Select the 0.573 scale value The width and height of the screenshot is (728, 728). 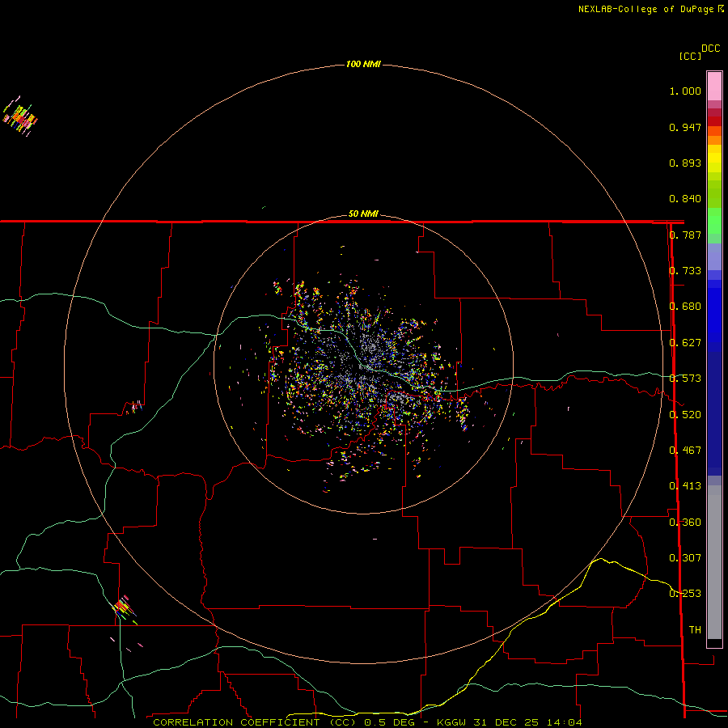685,379
